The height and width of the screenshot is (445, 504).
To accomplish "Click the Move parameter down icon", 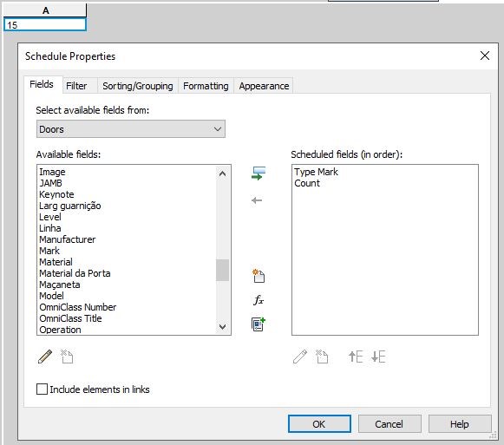I will (378, 357).
